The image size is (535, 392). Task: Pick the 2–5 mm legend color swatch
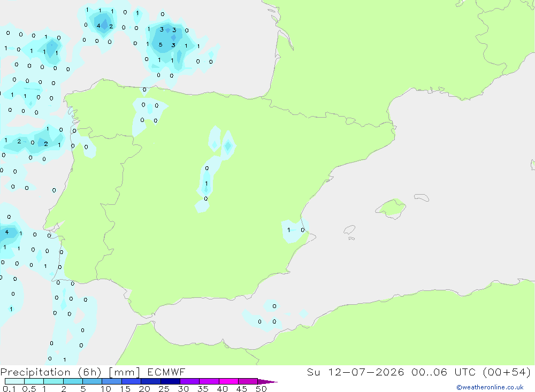(x=73, y=381)
